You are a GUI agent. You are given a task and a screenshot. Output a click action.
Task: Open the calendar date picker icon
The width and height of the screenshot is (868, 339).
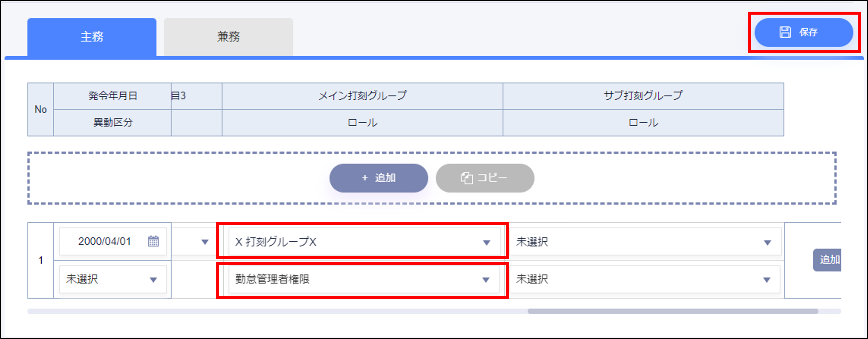(153, 241)
